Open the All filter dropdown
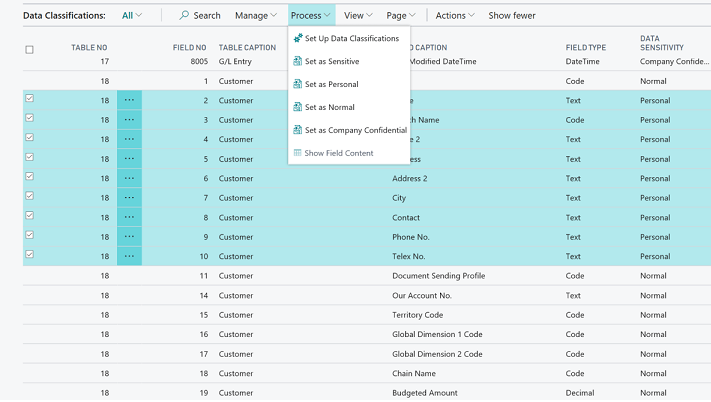This screenshot has height=402, width=711. (x=132, y=15)
